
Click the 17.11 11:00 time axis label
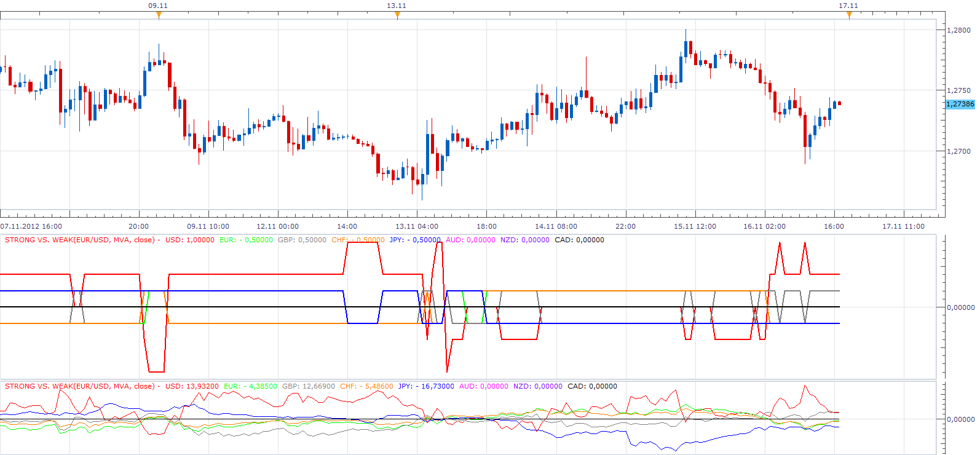coord(903,226)
